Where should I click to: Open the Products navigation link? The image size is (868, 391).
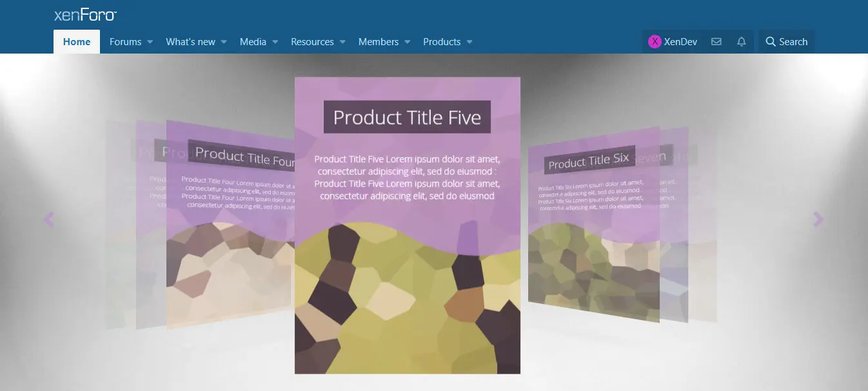(x=442, y=42)
